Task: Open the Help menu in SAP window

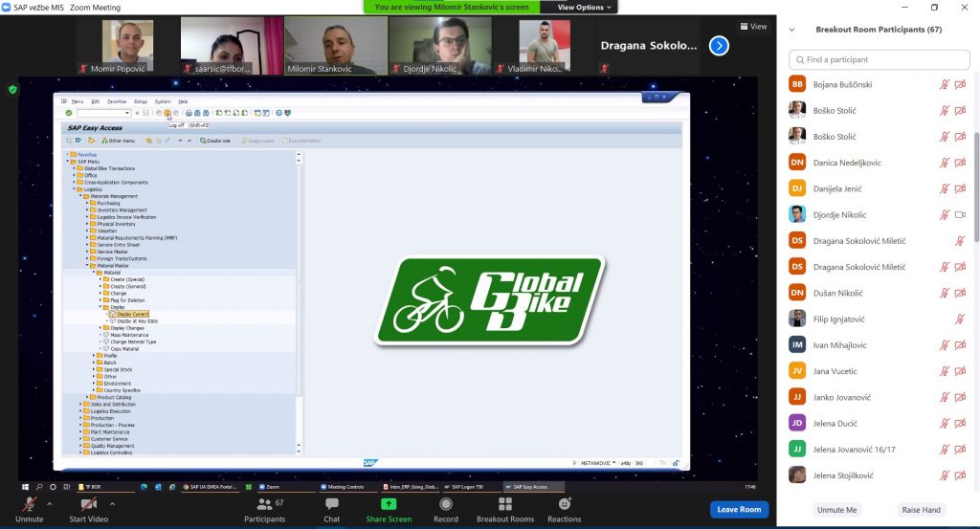Action: point(183,101)
